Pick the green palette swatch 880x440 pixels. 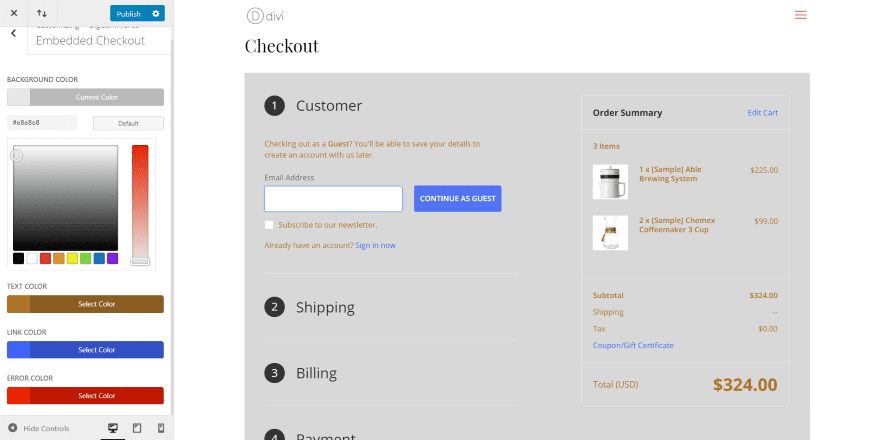point(86,258)
